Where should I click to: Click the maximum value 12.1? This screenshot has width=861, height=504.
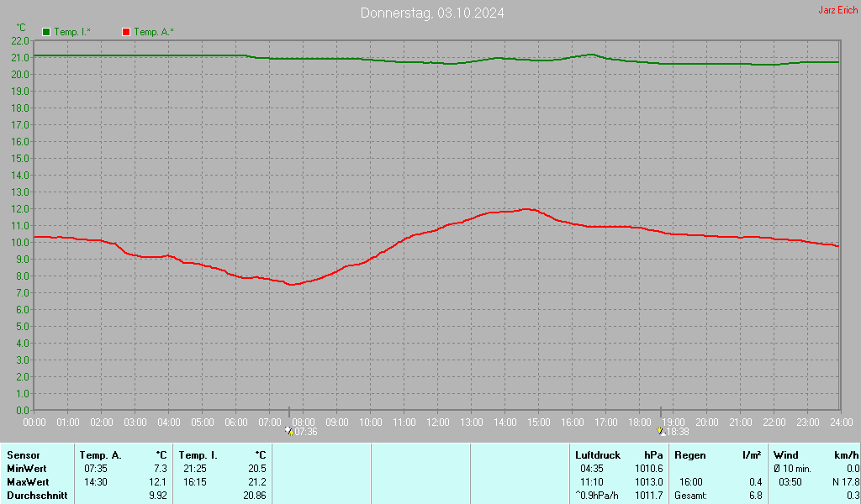click(157, 482)
